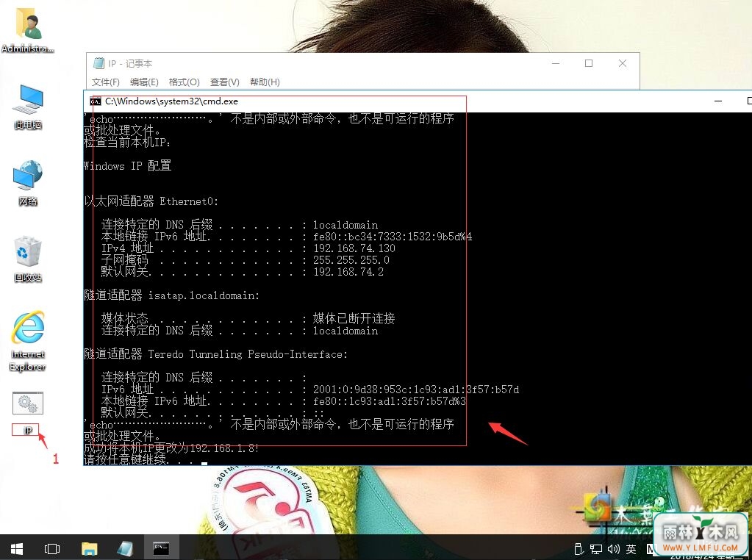Viewport: 752px width, 560px height.
Task: Click the 'IP - 记事本' title text
Action: 130,63
